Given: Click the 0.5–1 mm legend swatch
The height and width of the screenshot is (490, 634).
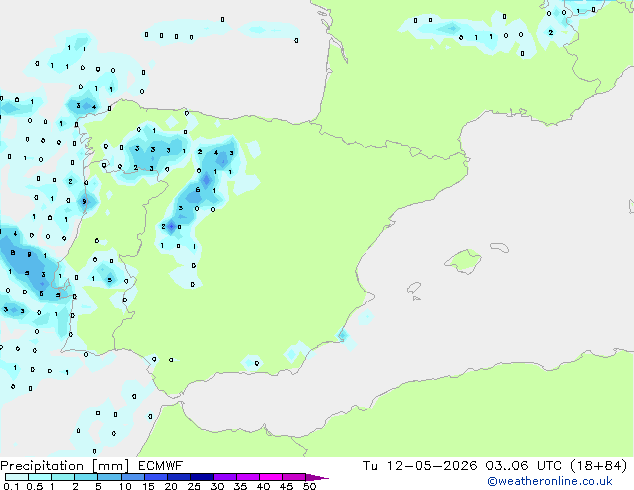Looking at the screenshot, I should click(40, 477).
